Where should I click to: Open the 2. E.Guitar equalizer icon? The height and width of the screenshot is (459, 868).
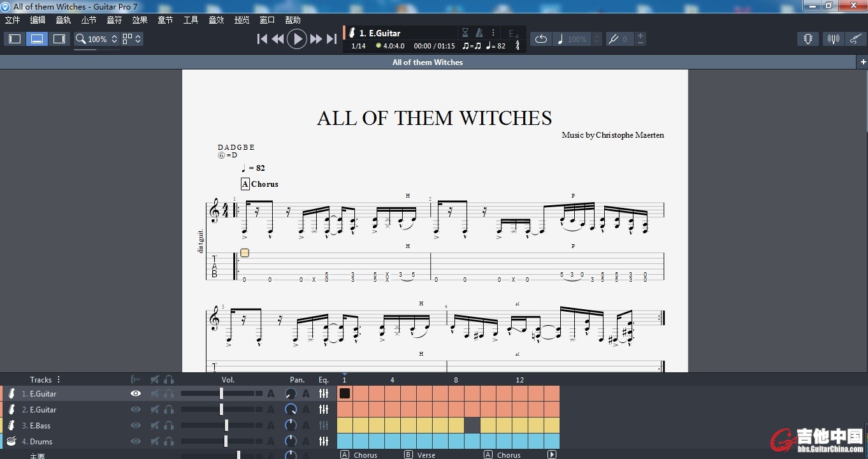click(324, 409)
